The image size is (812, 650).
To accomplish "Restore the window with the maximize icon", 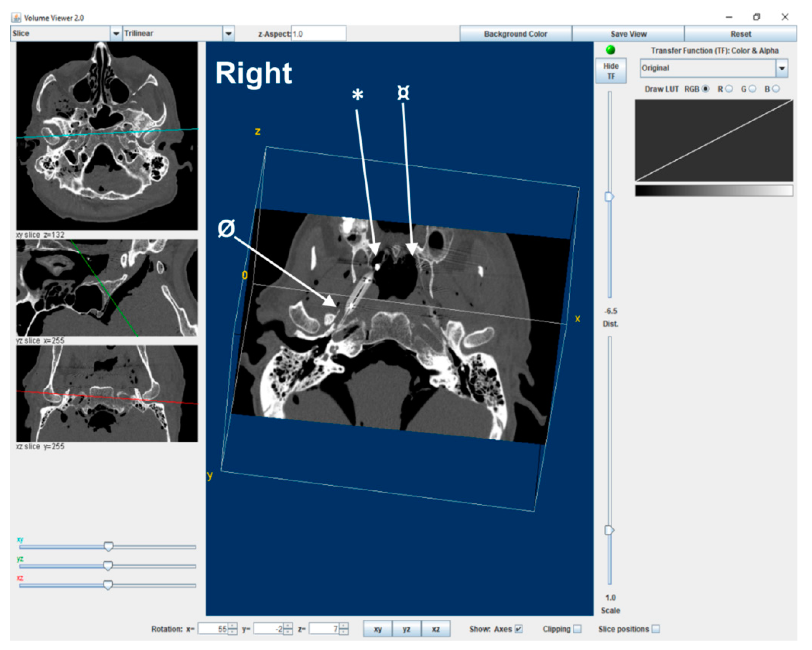I will [x=757, y=17].
